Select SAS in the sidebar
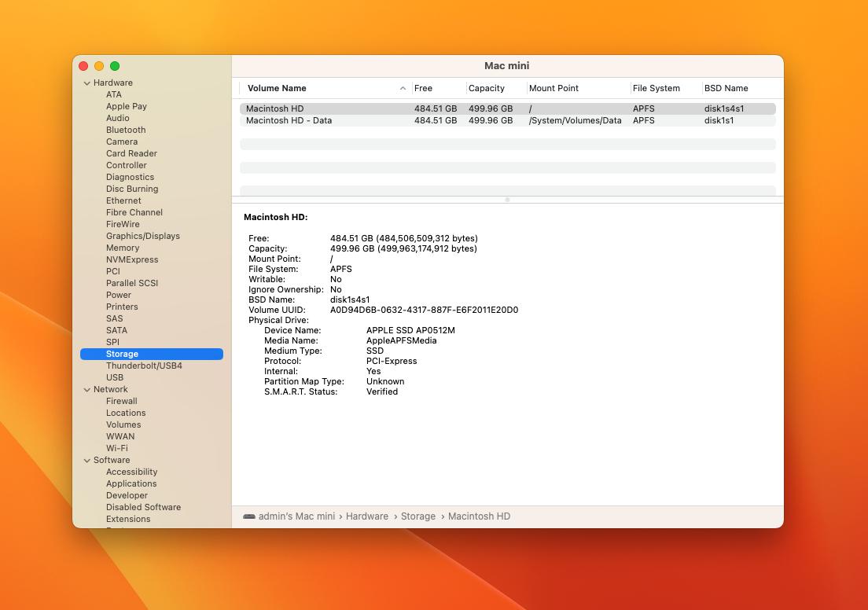Screen dimensions: 868x610 click(x=115, y=319)
